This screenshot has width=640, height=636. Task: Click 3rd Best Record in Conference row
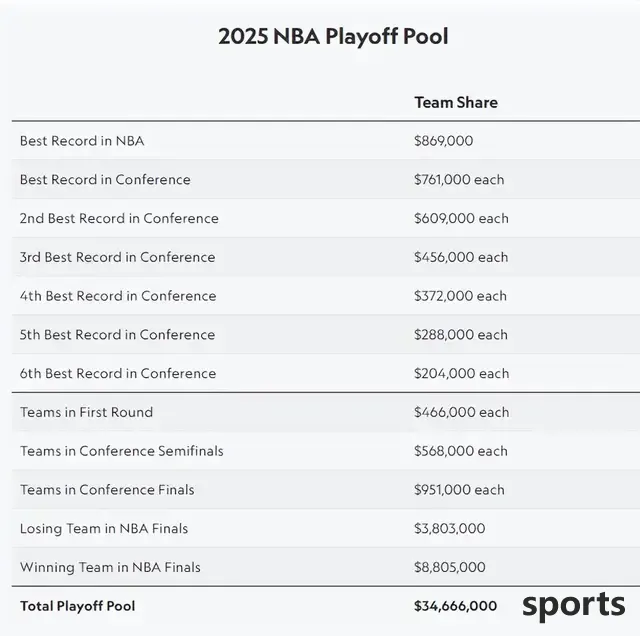tap(326, 257)
